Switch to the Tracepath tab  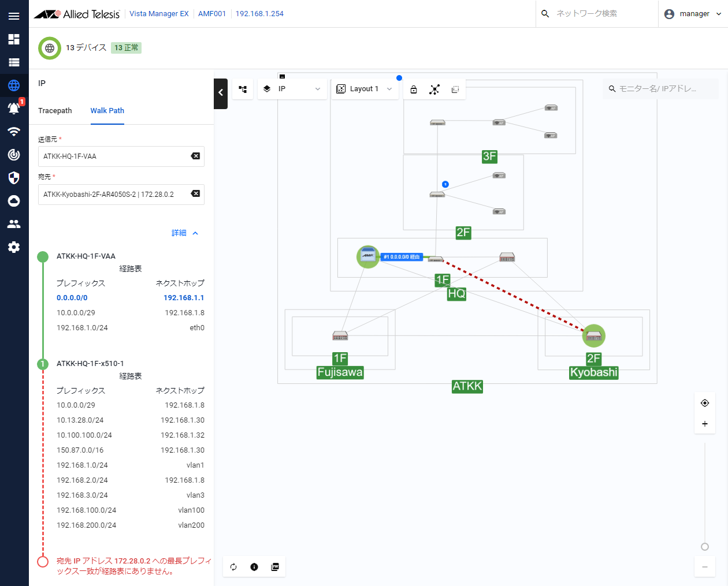(55, 111)
